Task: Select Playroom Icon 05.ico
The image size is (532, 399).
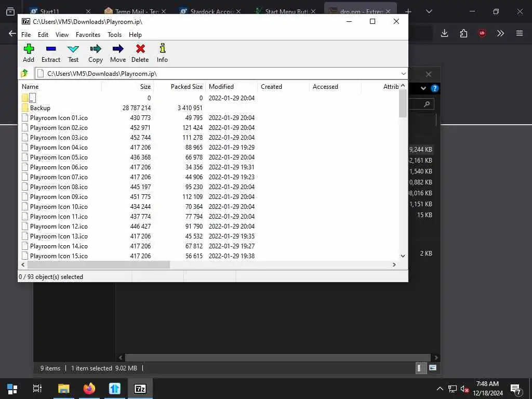Action: pos(59,157)
